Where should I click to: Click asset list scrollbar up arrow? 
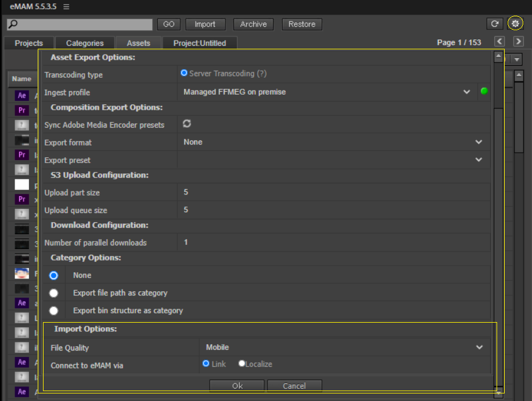pos(519,75)
